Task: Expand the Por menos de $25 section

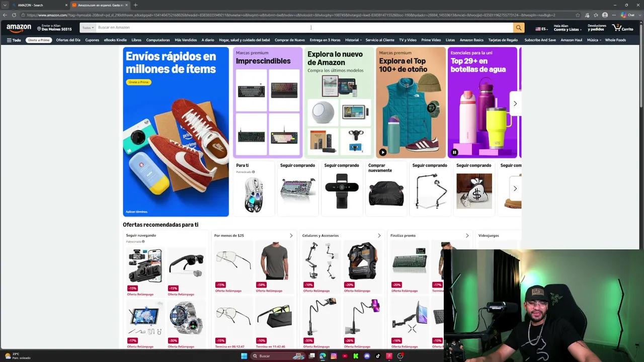Action: tap(291, 236)
